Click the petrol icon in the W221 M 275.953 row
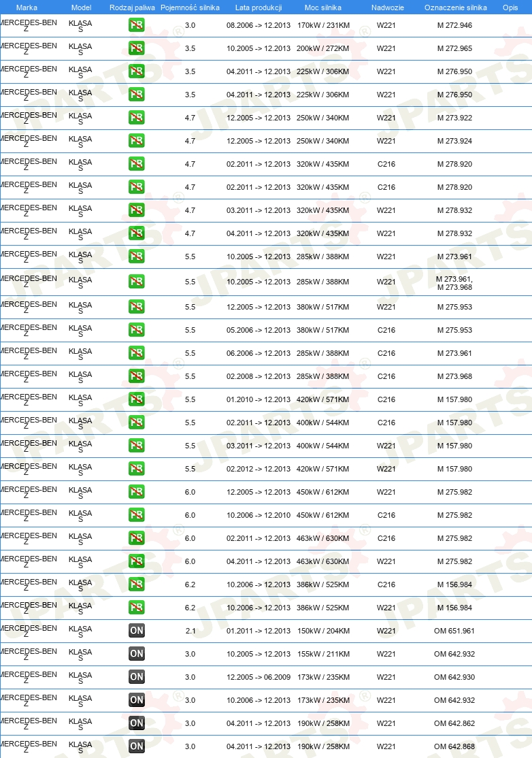Image resolution: width=532 pixels, height=758 pixels. tap(137, 307)
